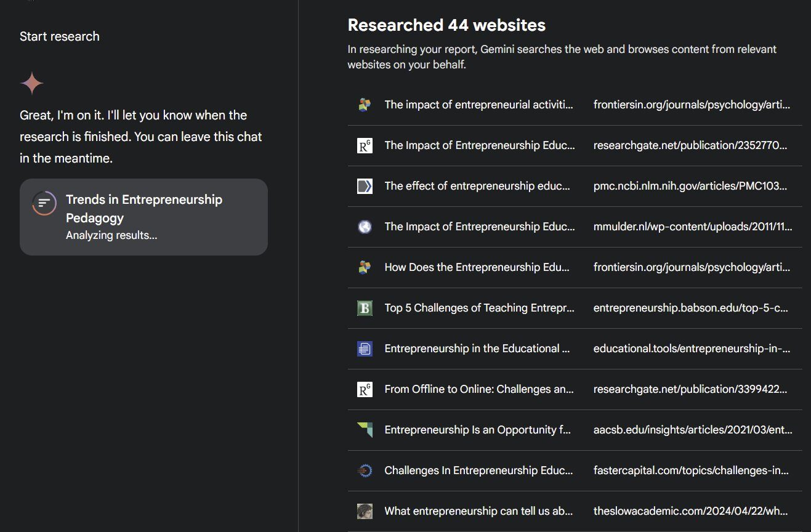
Task: Click the Researched 44 websites heading
Action: 446,25
